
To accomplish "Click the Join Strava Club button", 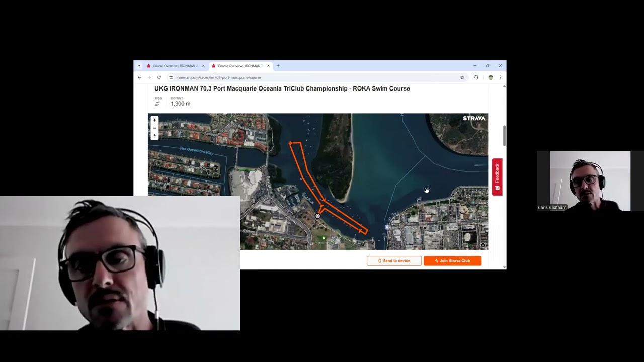I will point(452,261).
